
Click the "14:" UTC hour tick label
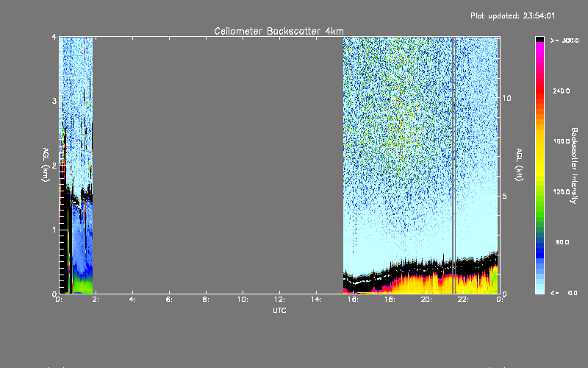point(316,300)
